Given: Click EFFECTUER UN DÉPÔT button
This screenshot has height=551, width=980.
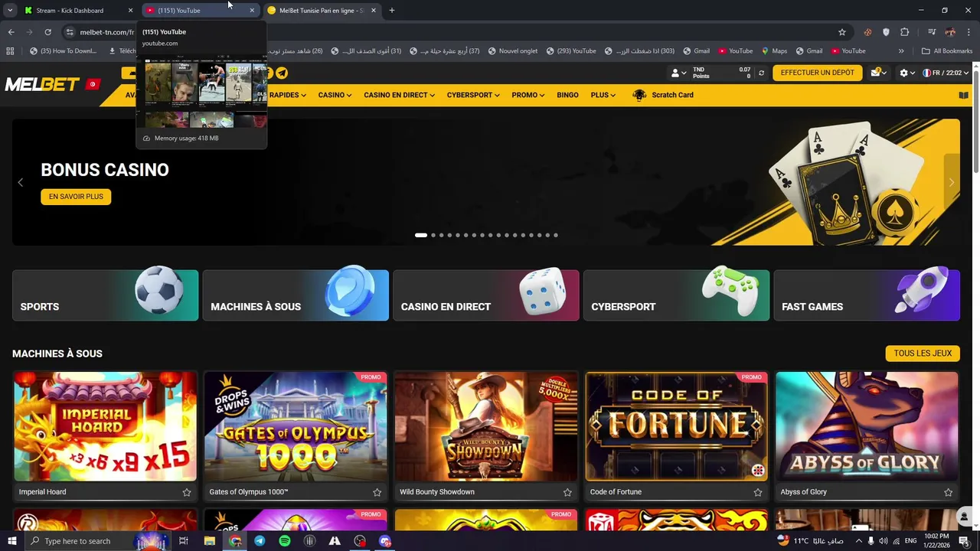Looking at the screenshot, I should coord(817,73).
